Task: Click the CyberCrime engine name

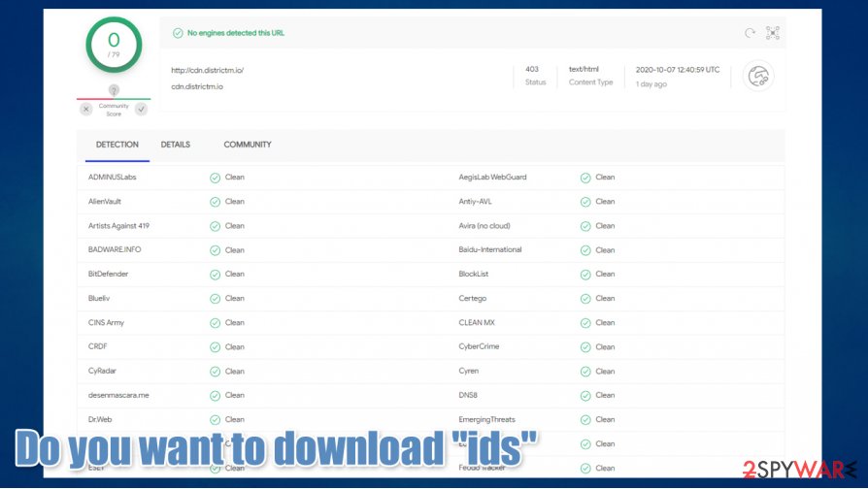Action: [x=479, y=346]
